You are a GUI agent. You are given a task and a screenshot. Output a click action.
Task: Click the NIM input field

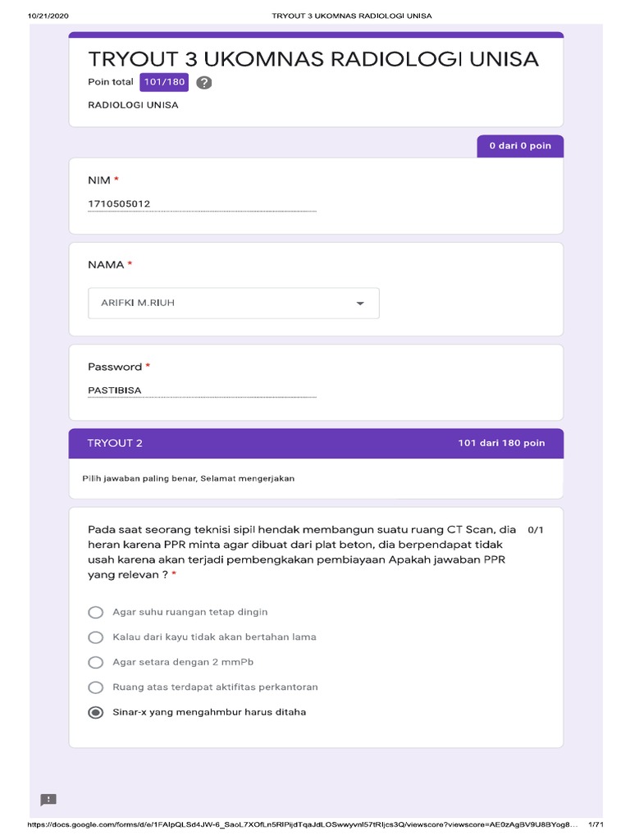[202, 203]
